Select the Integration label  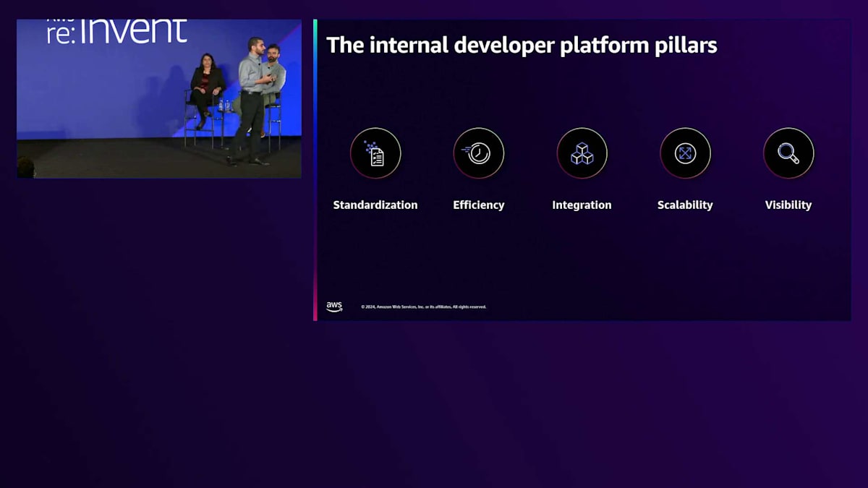point(582,205)
